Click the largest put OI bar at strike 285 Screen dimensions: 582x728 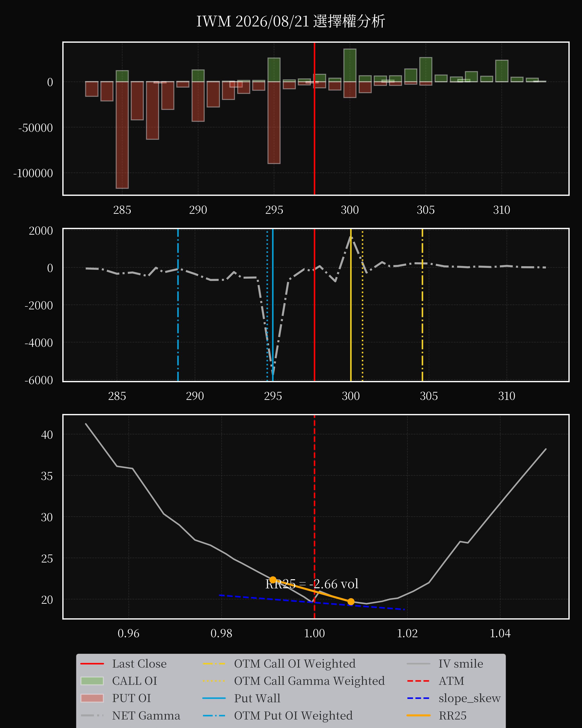(122, 135)
